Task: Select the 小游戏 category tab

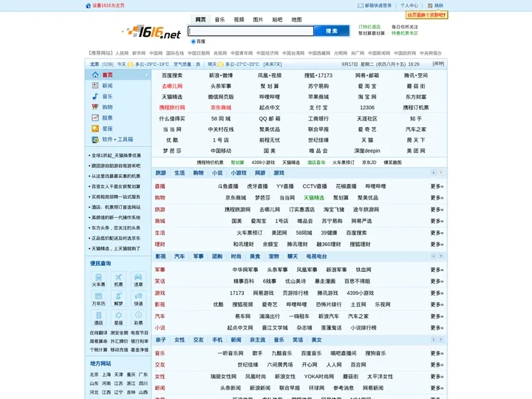Action: tap(239, 173)
